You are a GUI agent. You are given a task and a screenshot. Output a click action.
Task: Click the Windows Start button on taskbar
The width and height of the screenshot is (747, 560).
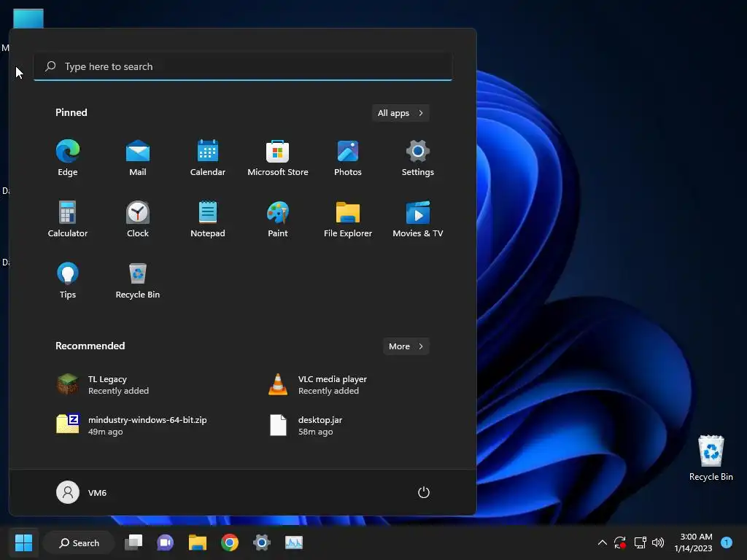tap(23, 542)
